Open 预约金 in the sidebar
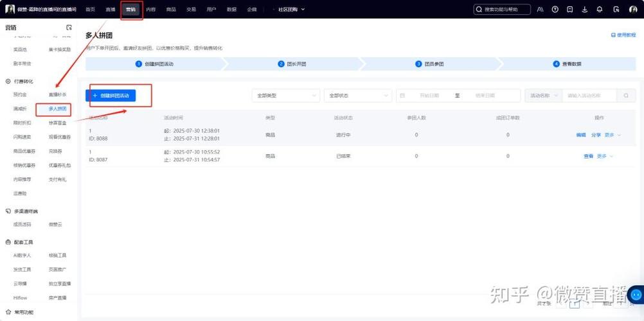This screenshot has height=321, width=644. point(20,94)
